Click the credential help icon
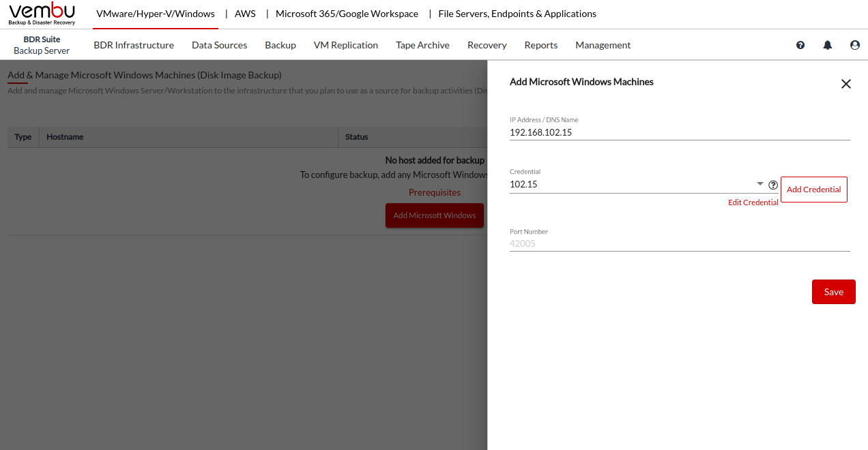Viewport: 868px width, 450px height. [x=773, y=185]
